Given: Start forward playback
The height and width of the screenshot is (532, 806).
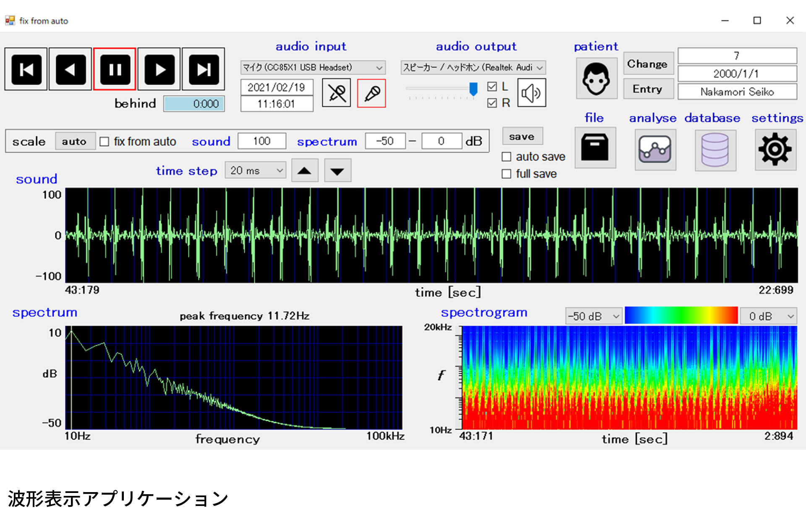Looking at the screenshot, I should click(x=159, y=69).
